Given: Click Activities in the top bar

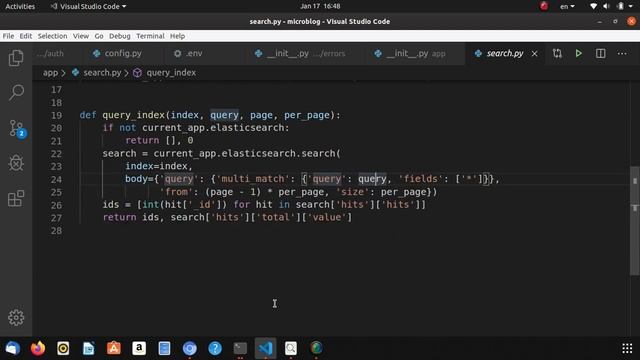Looking at the screenshot, I should [x=20, y=7].
